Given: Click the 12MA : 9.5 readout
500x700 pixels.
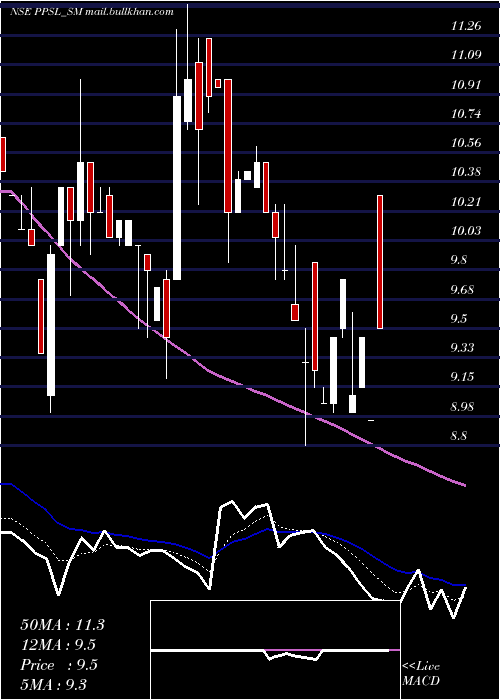Looking at the screenshot, I should [58, 645].
